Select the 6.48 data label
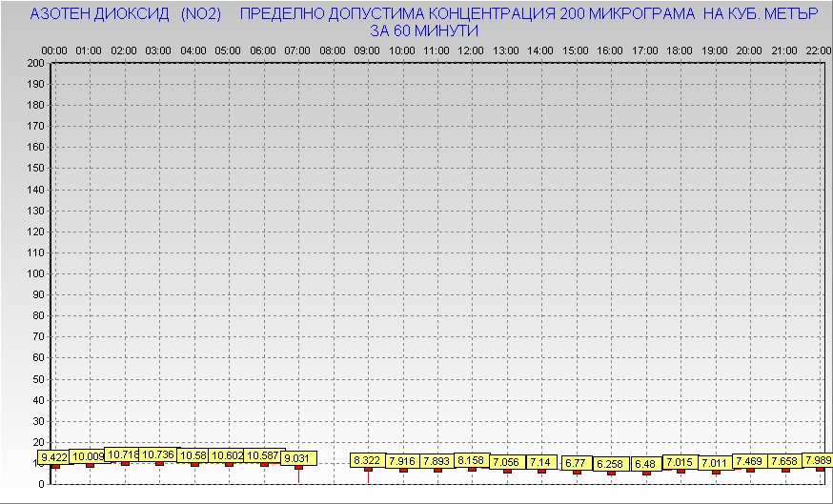Screen dimensions: 833x504 pos(646,464)
